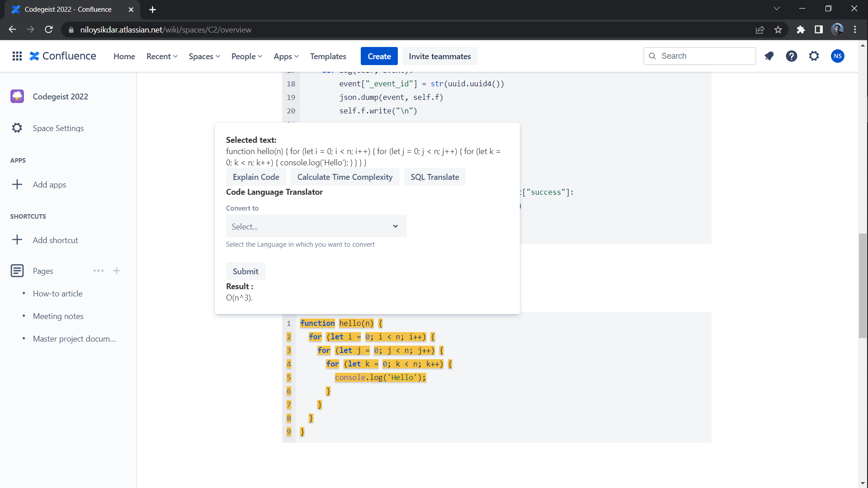This screenshot has width=868, height=488.
Task: Open the Apps dropdown menu
Action: [x=286, y=56]
